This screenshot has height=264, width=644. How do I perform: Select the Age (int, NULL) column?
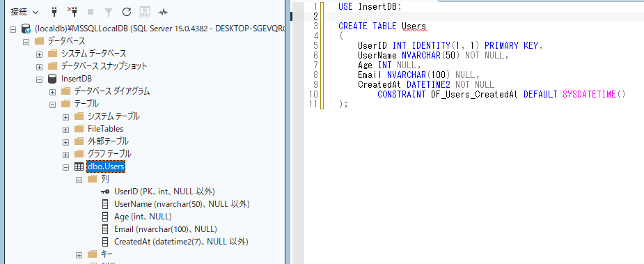point(143,217)
